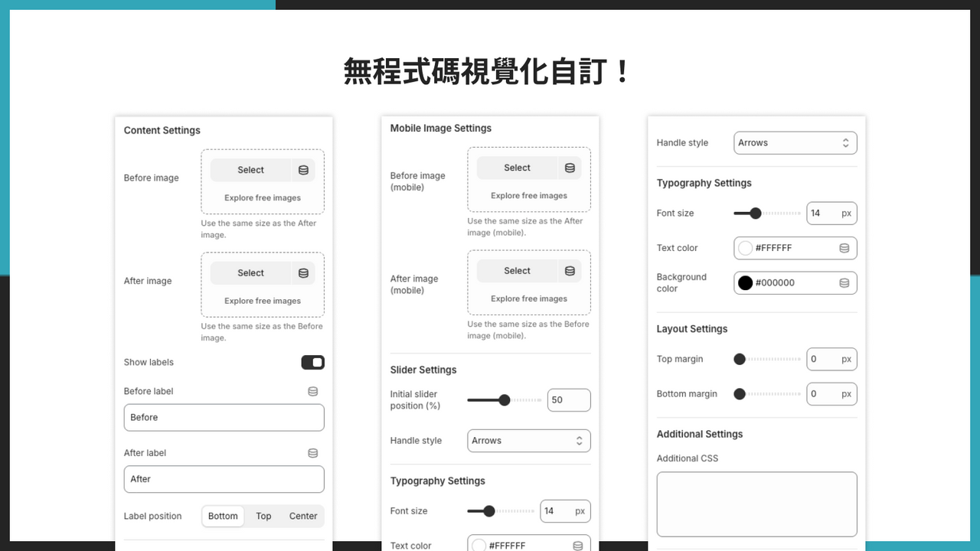
Task: Click database icon in #FFFFFF Text color field
Action: point(844,248)
